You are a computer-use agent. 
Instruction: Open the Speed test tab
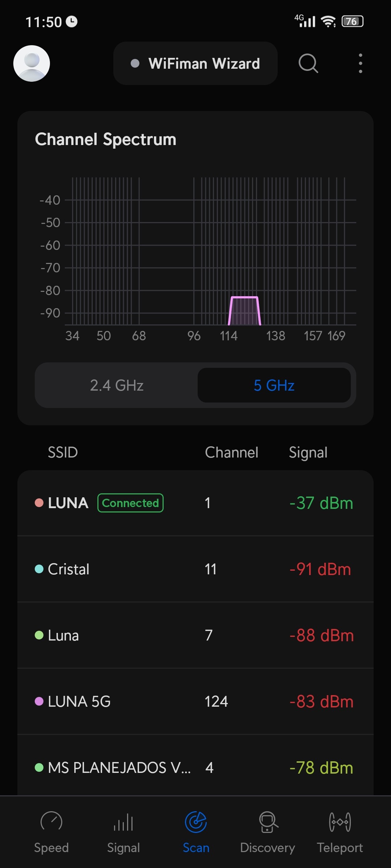pos(51,831)
